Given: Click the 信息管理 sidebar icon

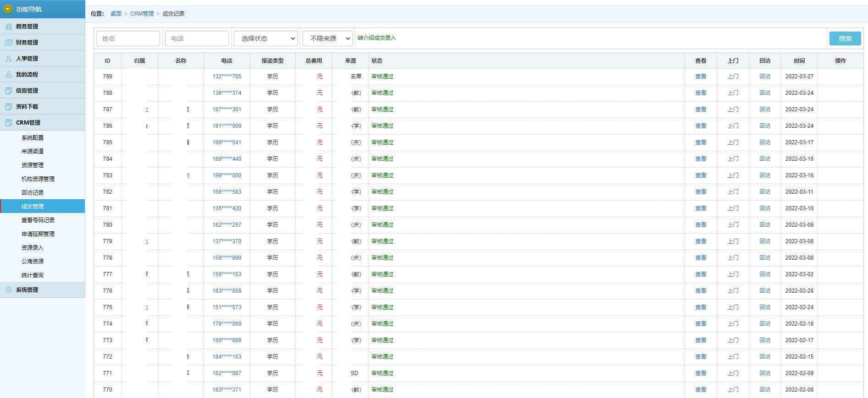Looking at the screenshot, I should tap(9, 91).
